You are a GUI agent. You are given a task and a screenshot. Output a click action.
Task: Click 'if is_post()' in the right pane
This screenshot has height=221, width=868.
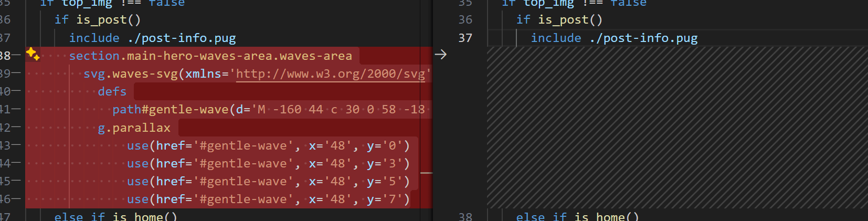point(559,20)
